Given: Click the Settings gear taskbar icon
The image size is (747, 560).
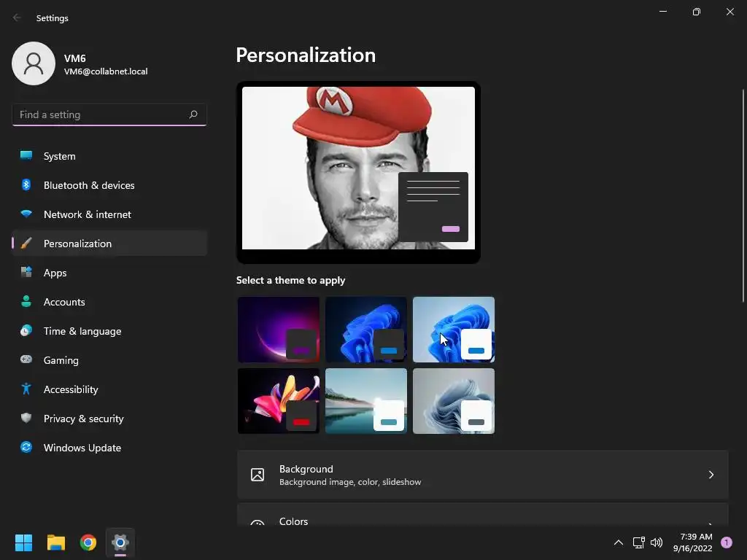Looking at the screenshot, I should tap(120, 542).
